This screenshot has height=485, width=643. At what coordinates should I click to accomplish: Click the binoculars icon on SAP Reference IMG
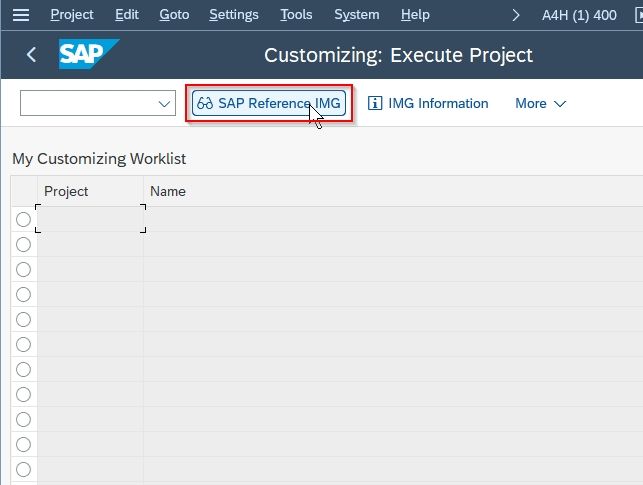click(x=205, y=103)
